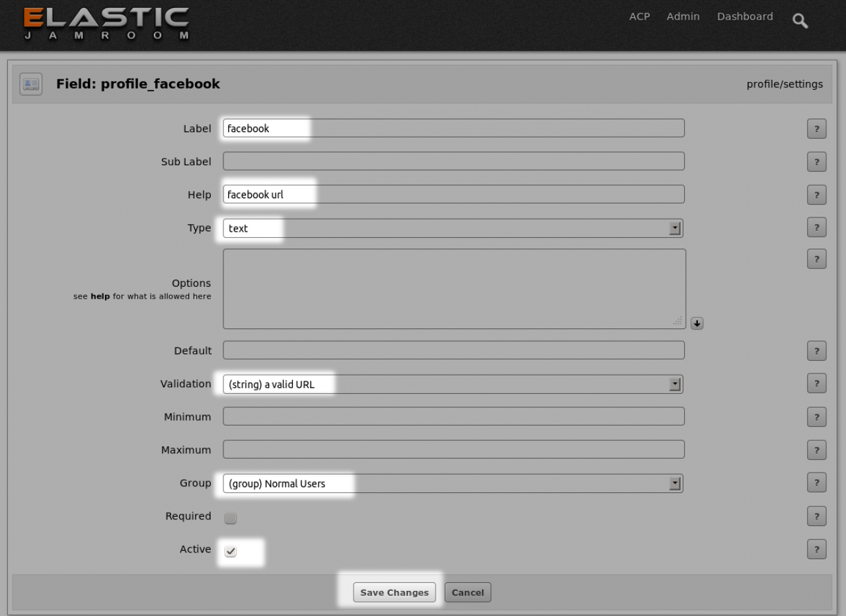Image resolution: width=846 pixels, height=616 pixels.
Task: Enable the Required checkbox
Action: 230,519
